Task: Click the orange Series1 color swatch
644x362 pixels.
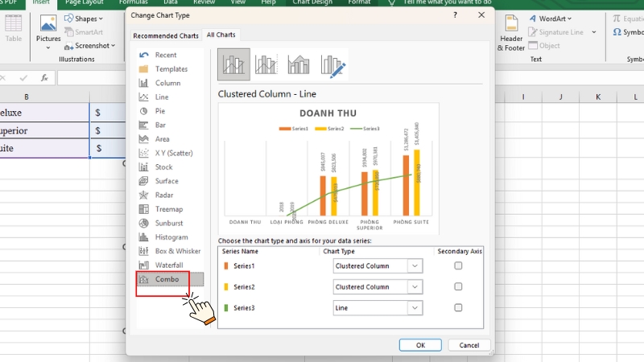Action: (x=226, y=265)
